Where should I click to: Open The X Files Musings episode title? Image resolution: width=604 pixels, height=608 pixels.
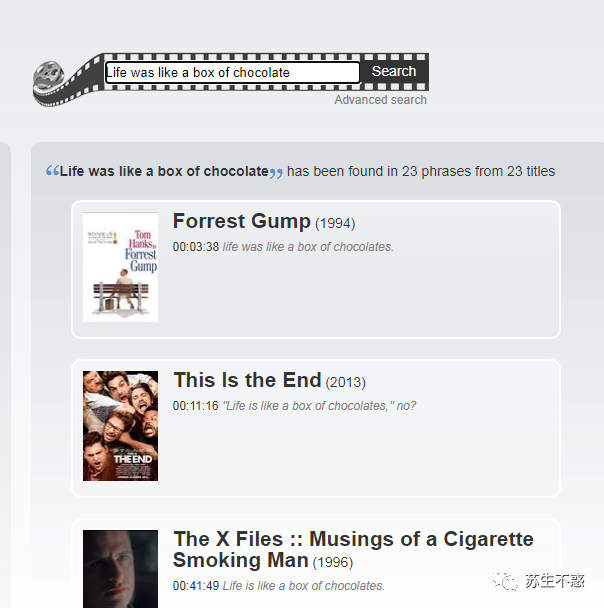pos(353,549)
